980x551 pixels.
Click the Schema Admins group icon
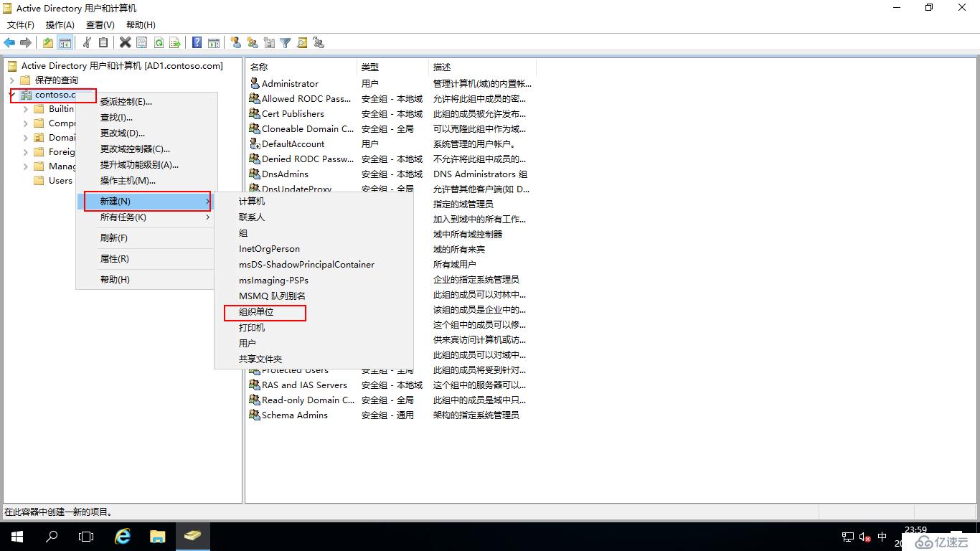click(x=254, y=415)
